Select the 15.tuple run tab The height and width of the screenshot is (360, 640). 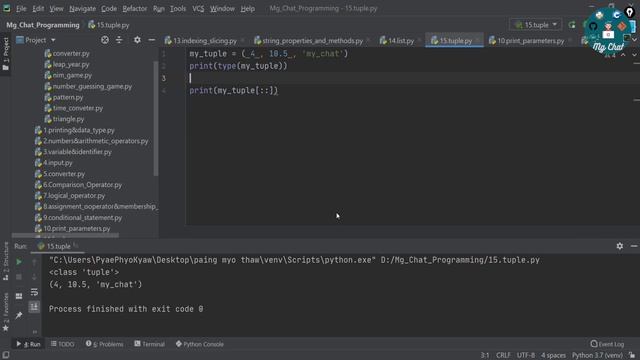pos(58,247)
